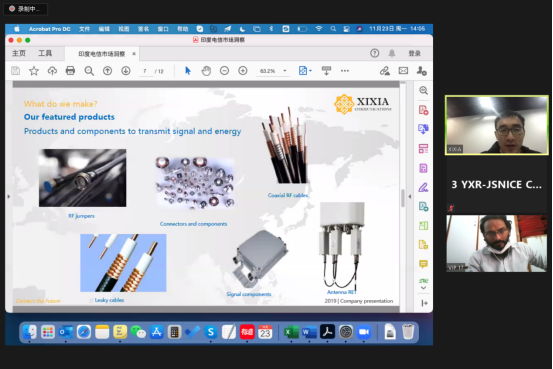Screen dimensions: 553x369
Task: Go to previous page with up arrow
Action: click(x=107, y=71)
